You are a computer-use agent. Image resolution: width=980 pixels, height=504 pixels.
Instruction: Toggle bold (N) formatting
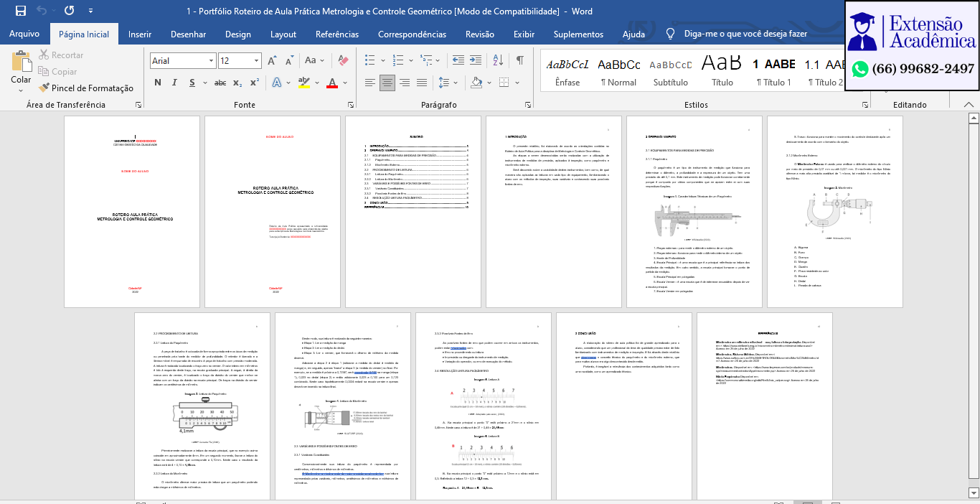click(x=158, y=83)
